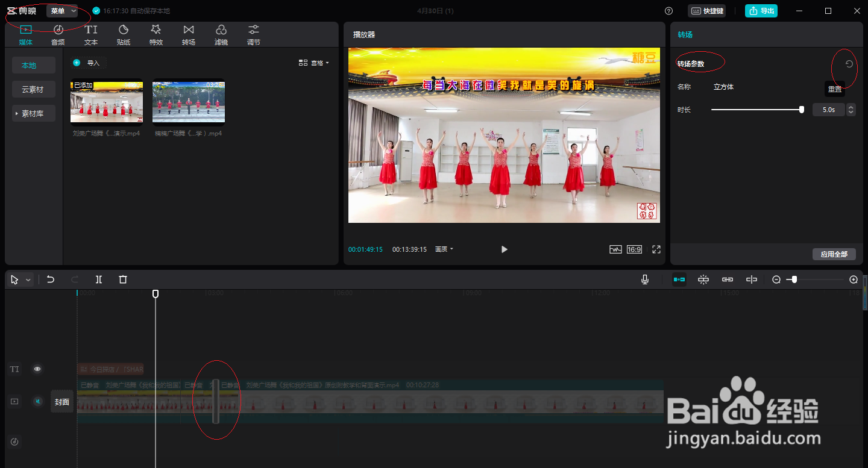Click the 剪映 app logo
This screenshot has width=868, height=468.
tap(22, 11)
